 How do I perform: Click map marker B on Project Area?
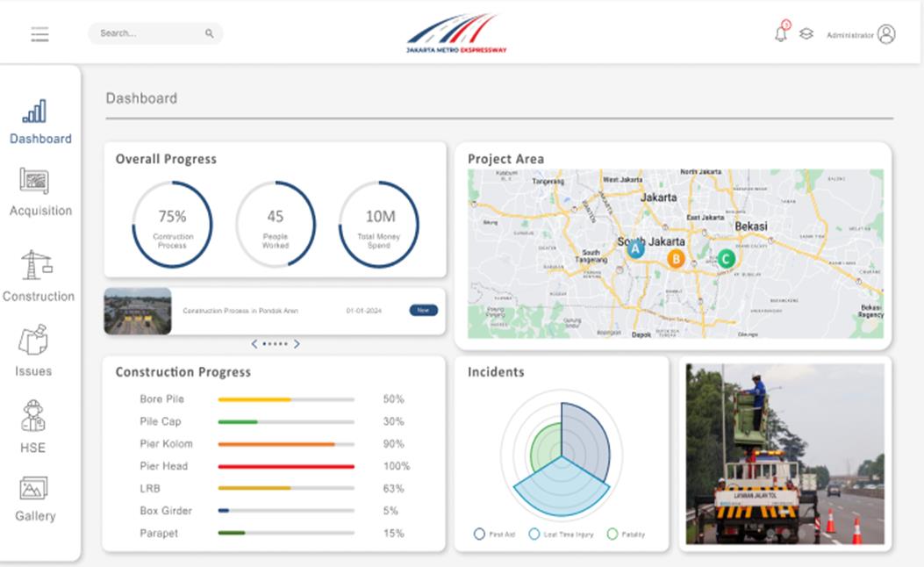pyautogui.click(x=676, y=259)
